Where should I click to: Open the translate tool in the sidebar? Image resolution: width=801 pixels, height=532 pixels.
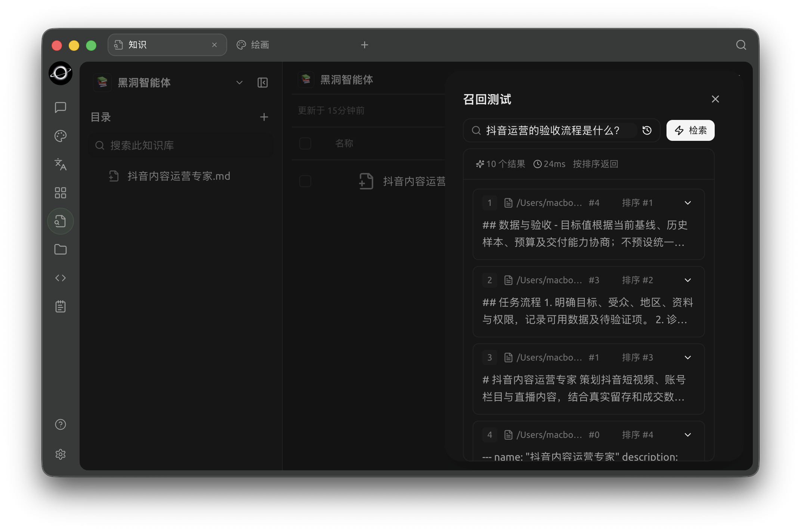(61, 164)
